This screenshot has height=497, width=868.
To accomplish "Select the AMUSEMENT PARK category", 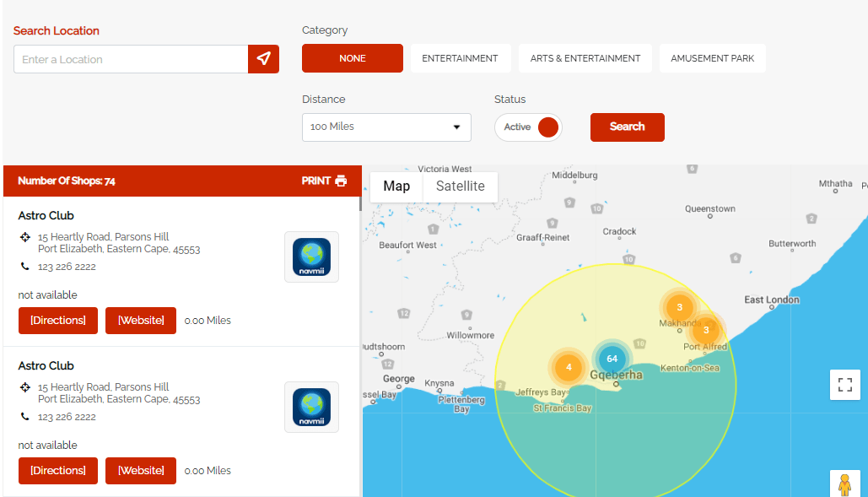I will click(713, 58).
